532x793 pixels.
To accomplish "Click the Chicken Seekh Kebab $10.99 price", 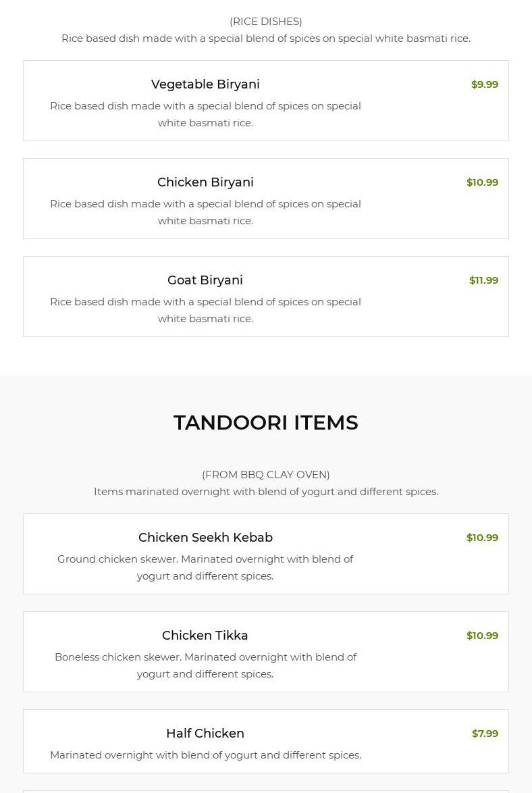I will [482, 538].
